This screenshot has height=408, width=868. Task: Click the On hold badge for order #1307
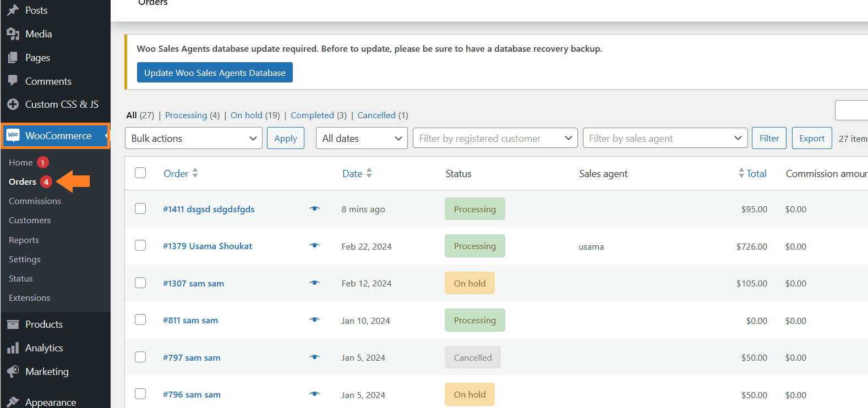coord(470,283)
